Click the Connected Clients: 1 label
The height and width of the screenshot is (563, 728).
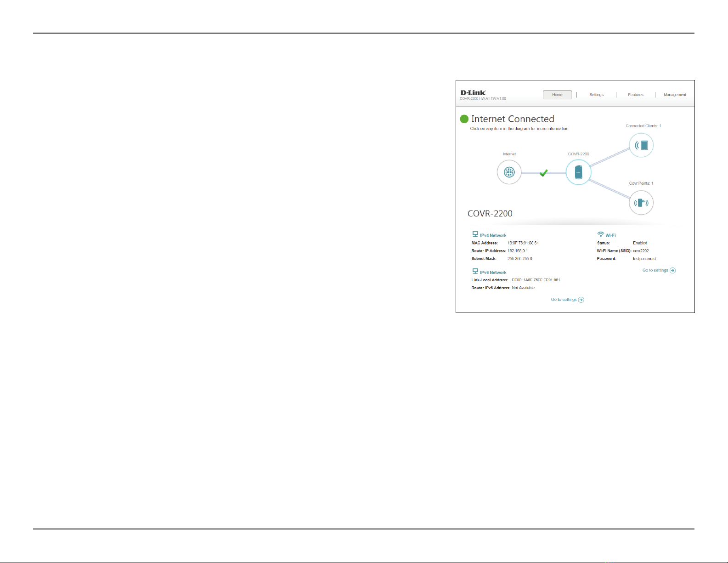coord(643,126)
